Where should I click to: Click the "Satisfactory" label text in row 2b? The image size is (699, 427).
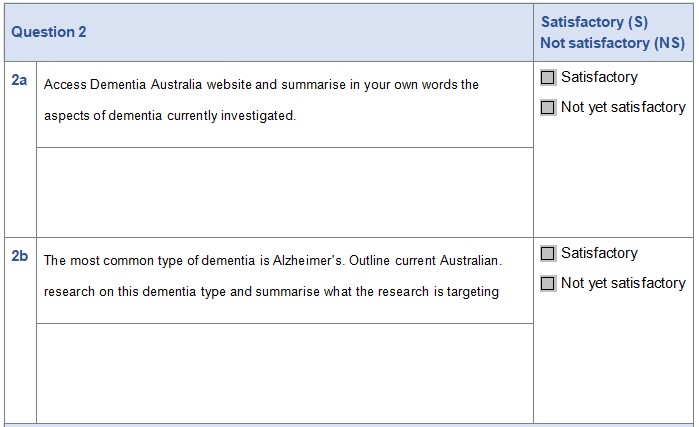pyautogui.click(x=599, y=253)
